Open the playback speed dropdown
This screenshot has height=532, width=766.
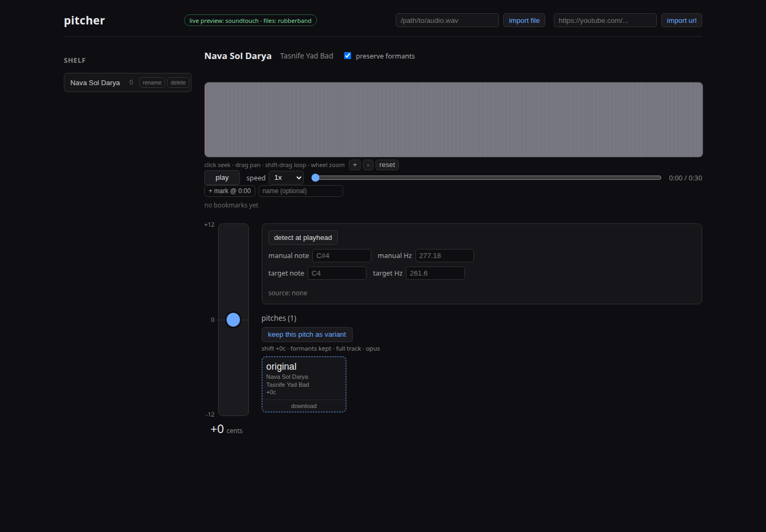point(287,178)
